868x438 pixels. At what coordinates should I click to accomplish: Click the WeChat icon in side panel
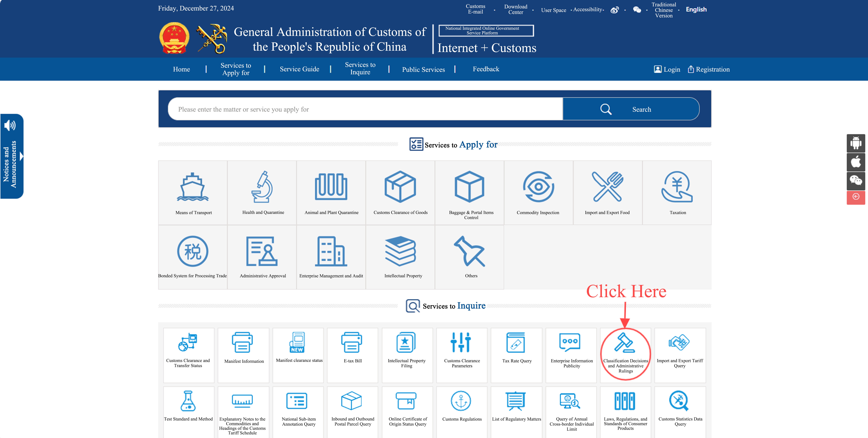(x=856, y=181)
